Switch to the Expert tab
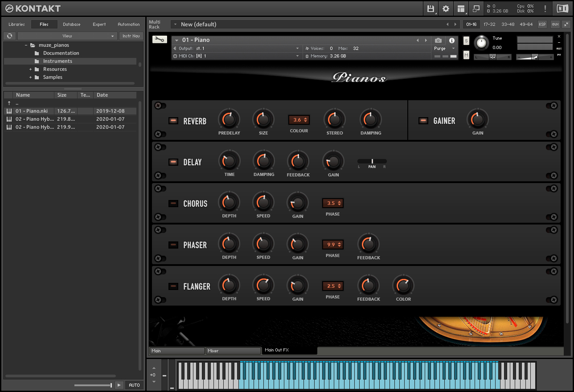Viewport: 574px width, 392px height. tap(99, 24)
